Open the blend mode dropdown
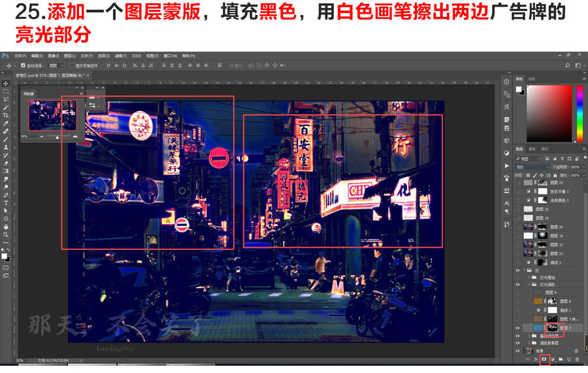 [x=532, y=167]
